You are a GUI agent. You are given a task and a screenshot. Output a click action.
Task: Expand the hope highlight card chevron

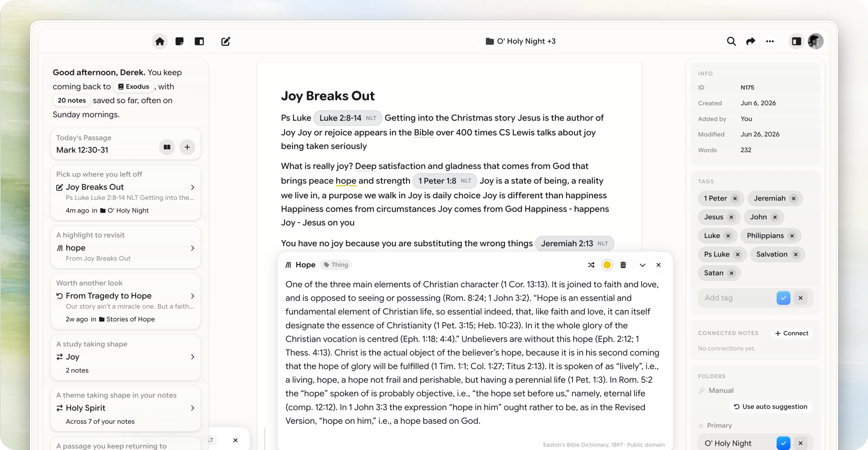pos(193,248)
